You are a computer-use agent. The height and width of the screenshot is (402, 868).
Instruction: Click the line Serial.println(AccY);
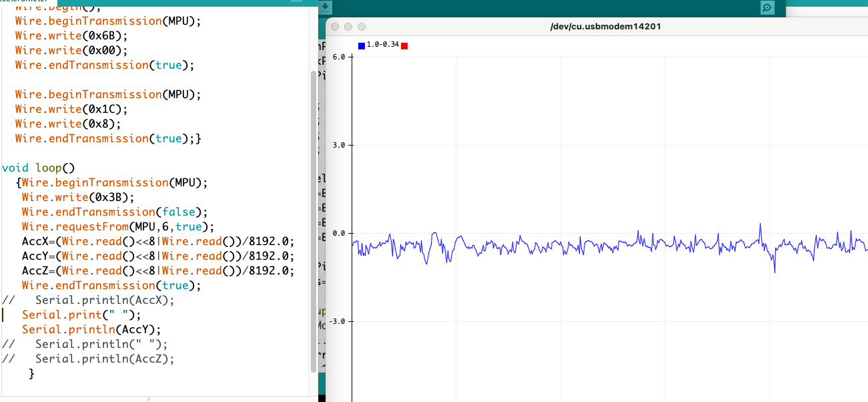pyautogui.click(x=91, y=329)
